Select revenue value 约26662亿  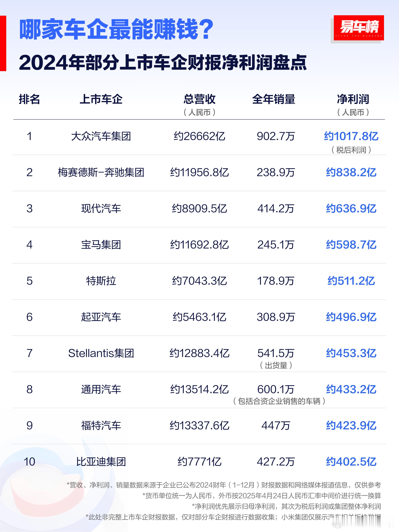199,136
